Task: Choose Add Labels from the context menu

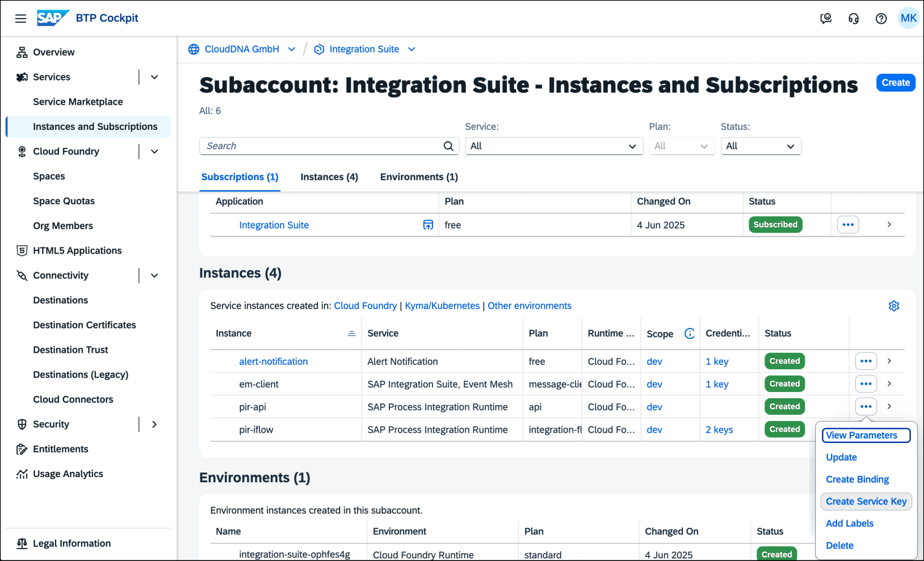Action: click(850, 524)
